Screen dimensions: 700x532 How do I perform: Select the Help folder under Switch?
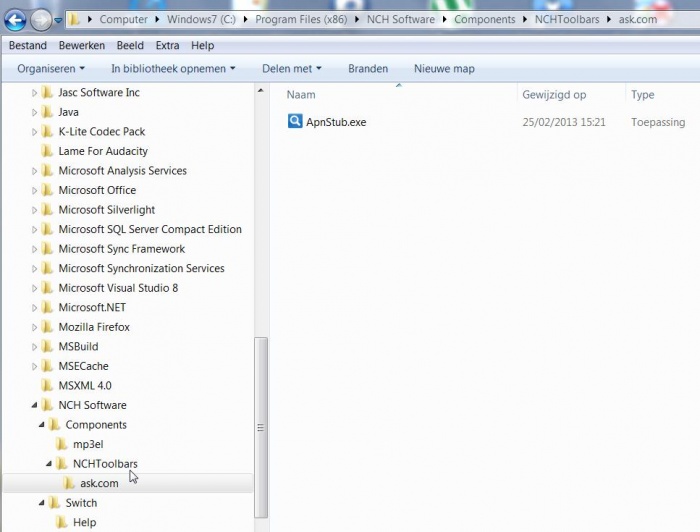(84, 522)
